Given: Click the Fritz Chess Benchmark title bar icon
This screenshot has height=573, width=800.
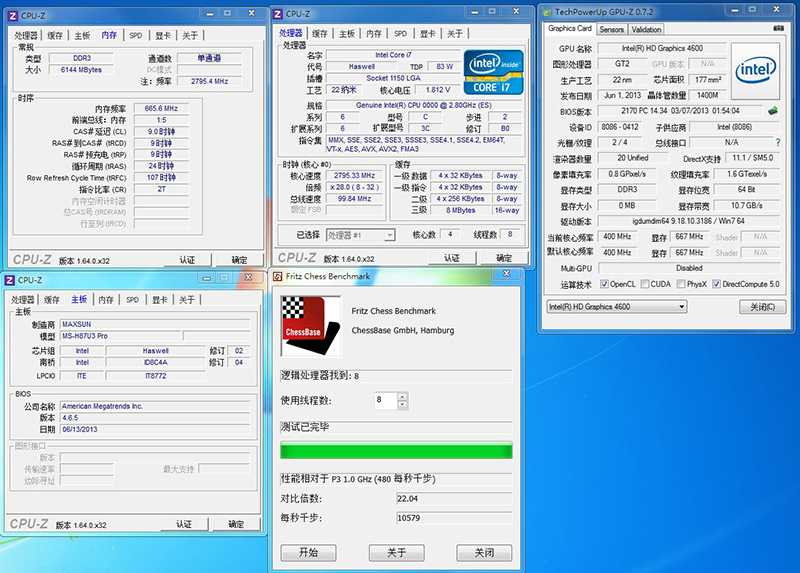Looking at the screenshot, I should point(278,277).
